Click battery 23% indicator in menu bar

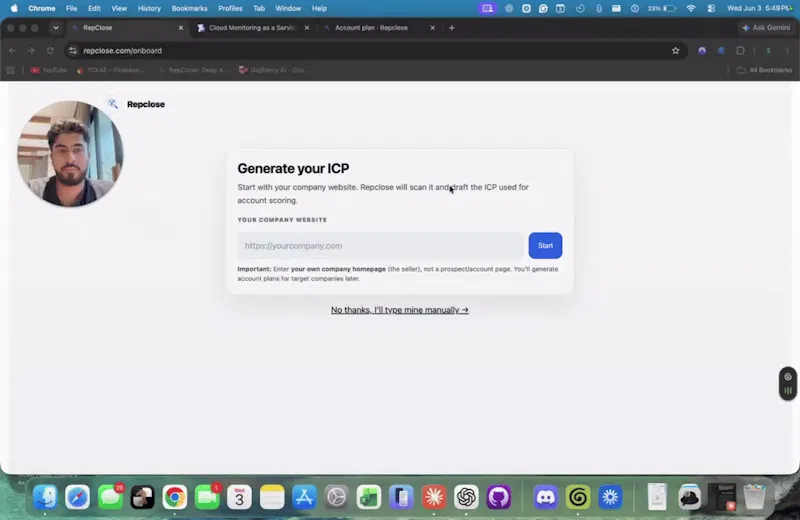pos(662,8)
